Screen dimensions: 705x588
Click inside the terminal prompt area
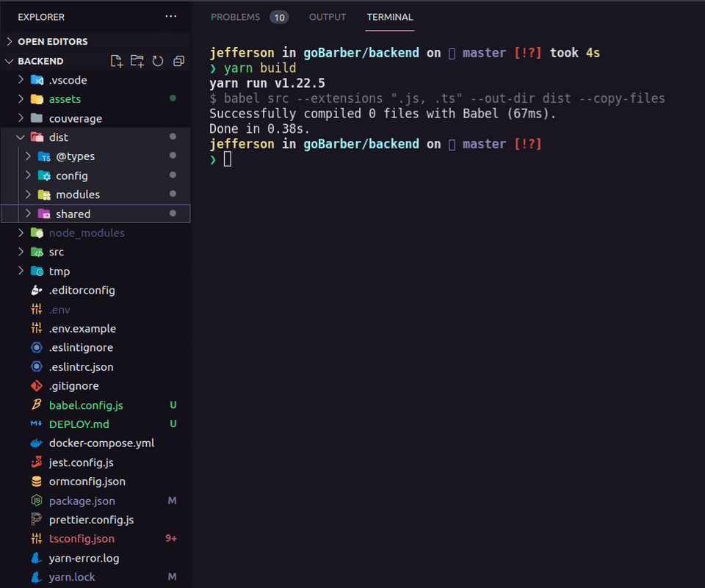pyautogui.click(x=367, y=159)
